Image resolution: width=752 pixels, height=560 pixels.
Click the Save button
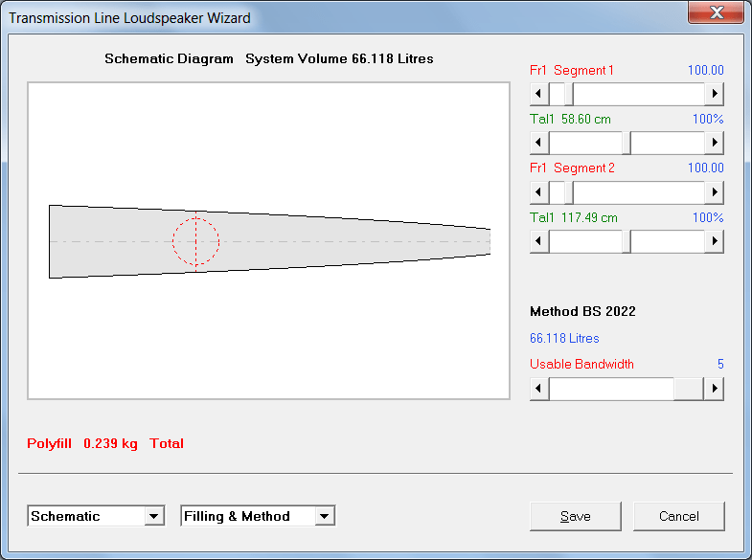tap(576, 516)
